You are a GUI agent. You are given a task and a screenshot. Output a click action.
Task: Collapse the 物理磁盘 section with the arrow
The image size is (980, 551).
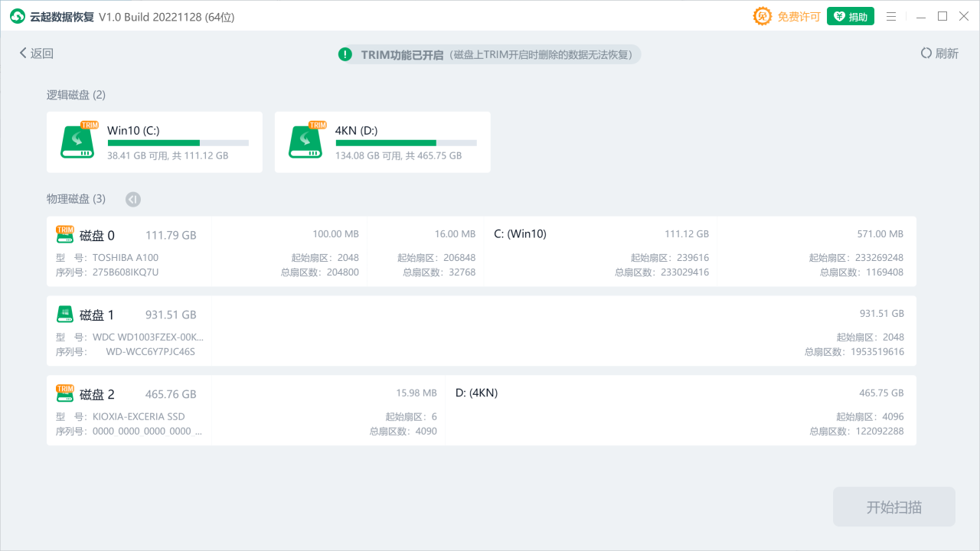click(x=132, y=199)
